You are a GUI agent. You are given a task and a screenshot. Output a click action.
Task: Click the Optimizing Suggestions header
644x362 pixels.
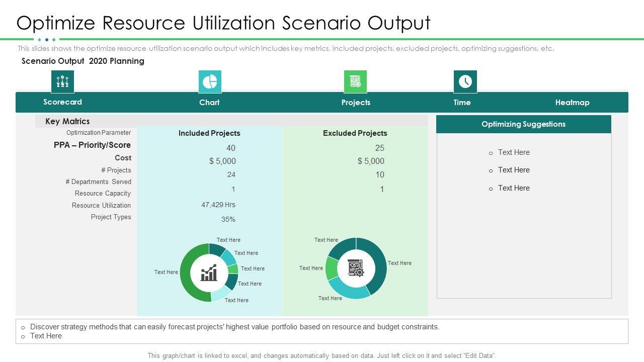523,124
